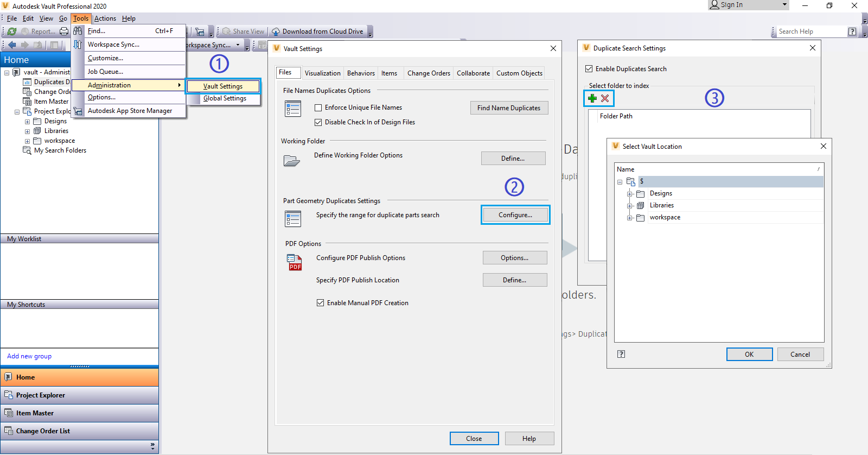Click the PDF icon under PDF Options
This screenshot has width=868, height=455.
295,262
